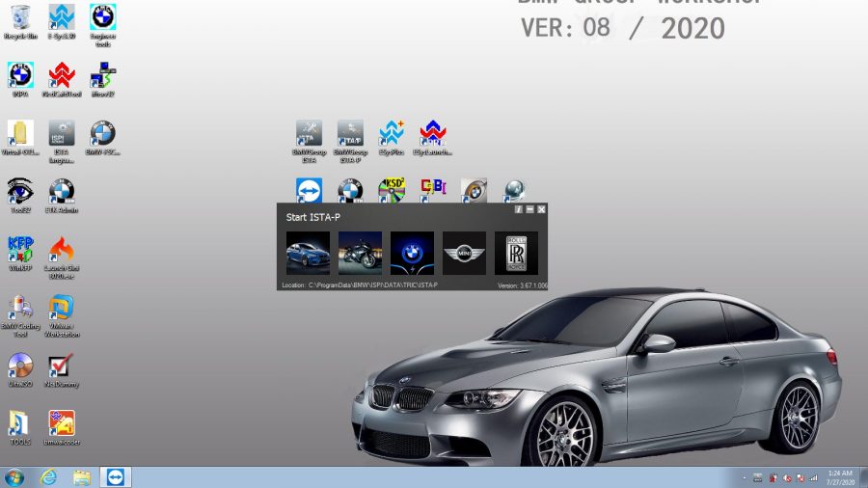
Task: Launch the globe headset desktop shortcut
Action: tap(514, 190)
